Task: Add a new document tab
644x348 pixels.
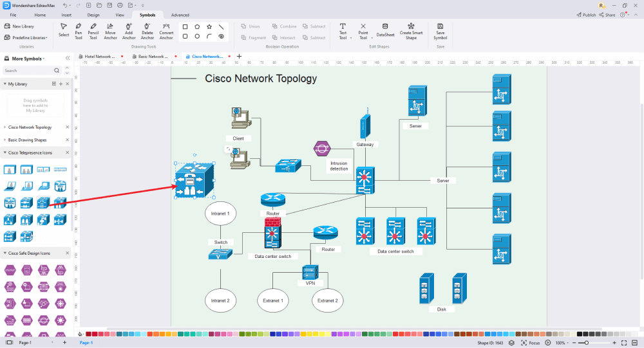Action: (x=239, y=56)
